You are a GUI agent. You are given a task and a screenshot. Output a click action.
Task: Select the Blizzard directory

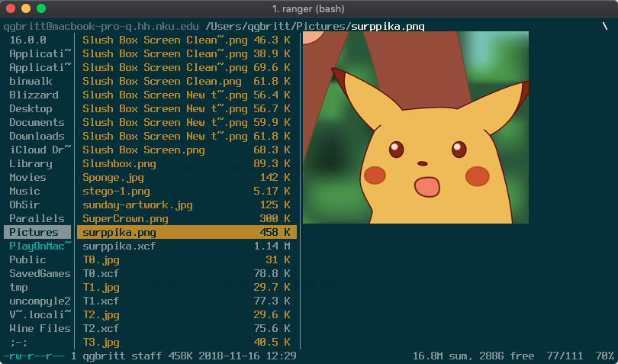[x=34, y=95]
